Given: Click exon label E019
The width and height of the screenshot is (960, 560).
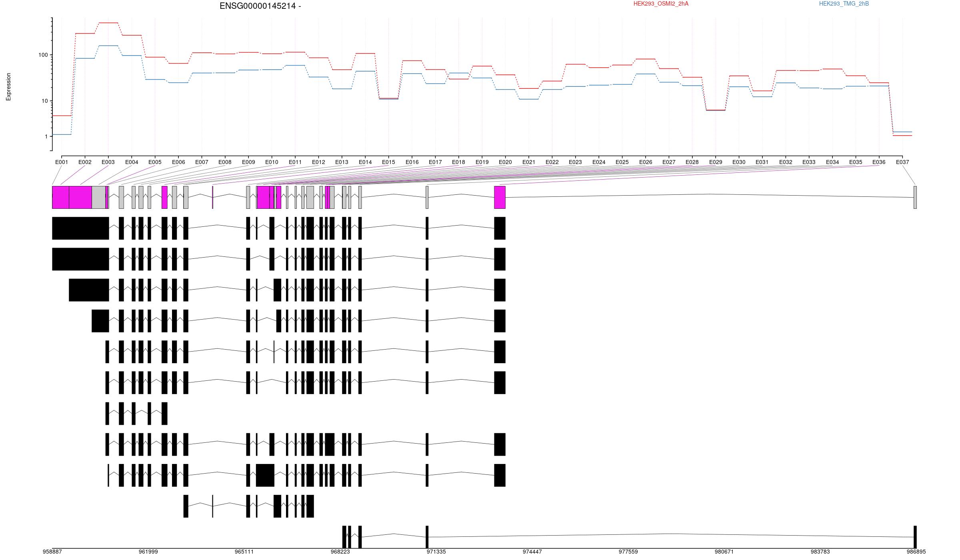Looking at the screenshot, I should 482,162.
